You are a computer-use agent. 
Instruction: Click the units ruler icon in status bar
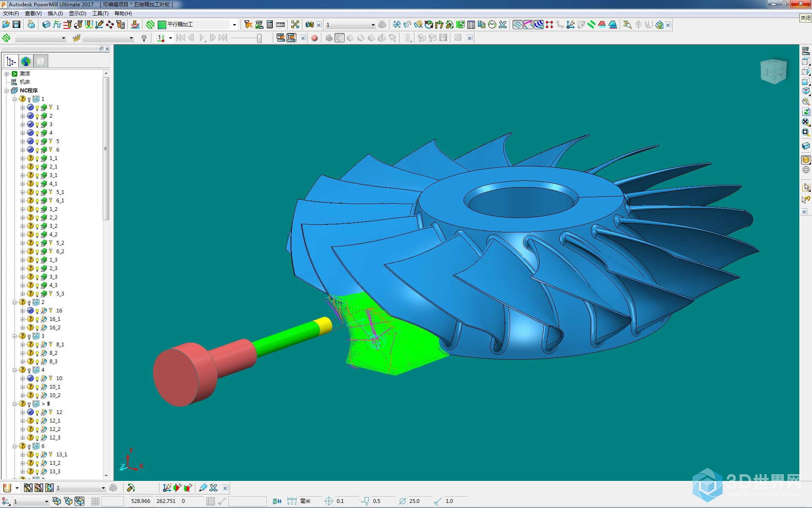point(292,501)
